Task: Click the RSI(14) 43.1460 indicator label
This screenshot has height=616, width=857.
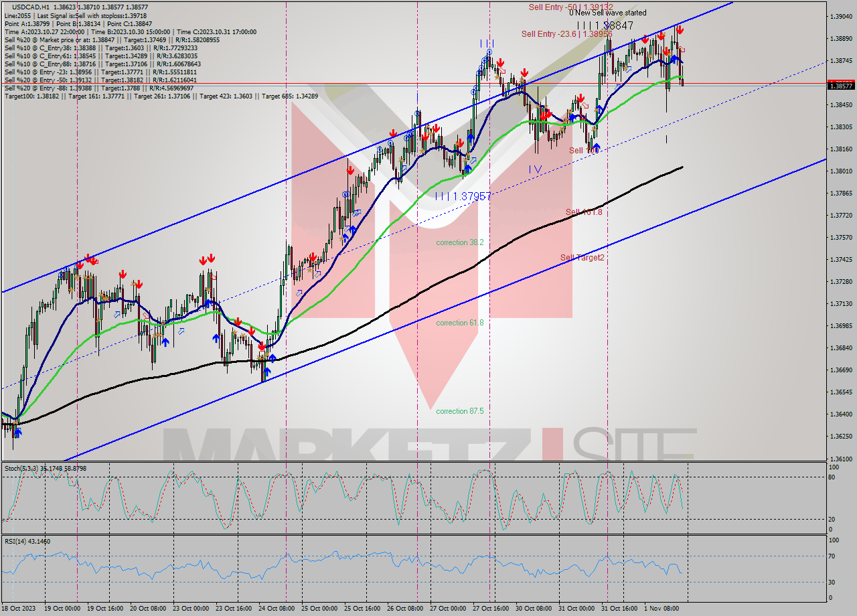Action: tap(27, 541)
